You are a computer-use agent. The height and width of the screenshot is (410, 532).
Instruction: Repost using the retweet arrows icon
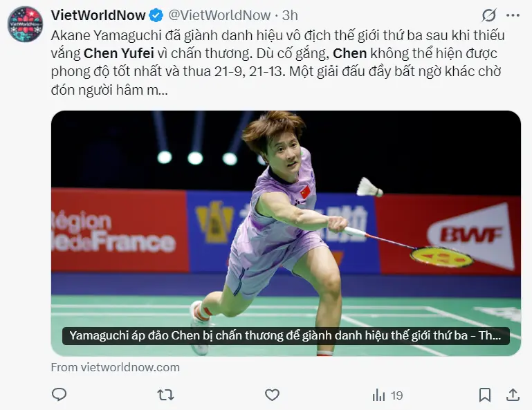[165, 395]
